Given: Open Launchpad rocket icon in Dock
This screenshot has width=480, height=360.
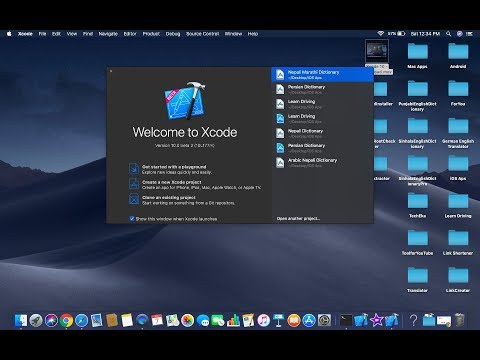Looking at the screenshot, I should 36,320.
